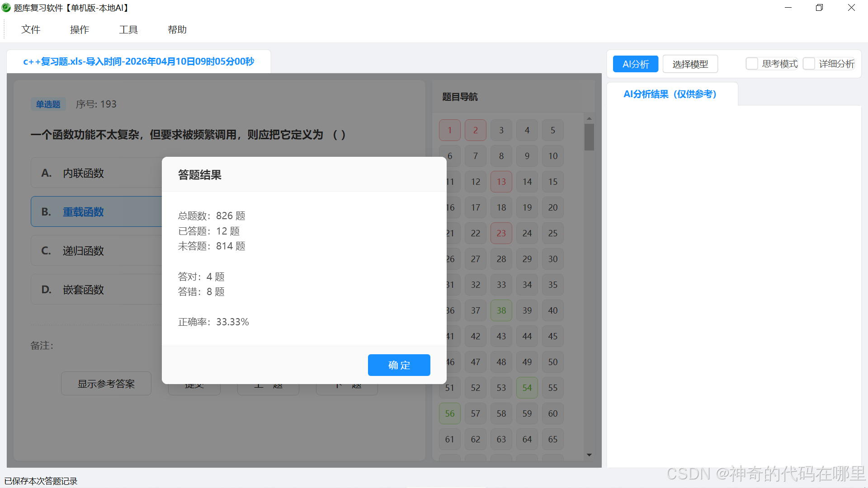
Task: Go to question 23 in navigation
Action: (x=501, y=233)
